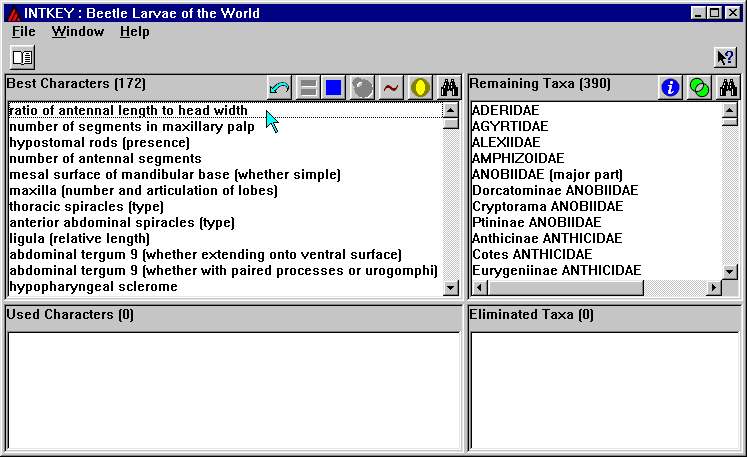The image size is (747, 457).
Task: Click the restart identification arrow icon
Action: [x=281, y=88]
